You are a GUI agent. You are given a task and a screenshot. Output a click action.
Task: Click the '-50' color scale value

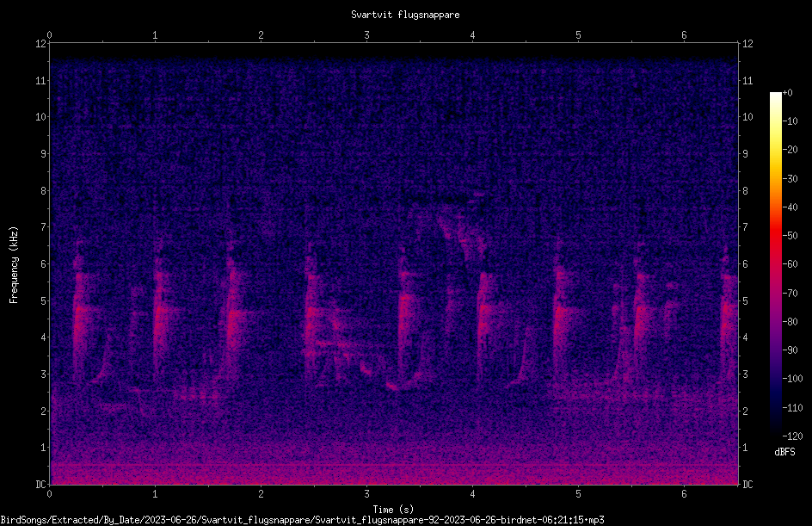pos(790,236)
